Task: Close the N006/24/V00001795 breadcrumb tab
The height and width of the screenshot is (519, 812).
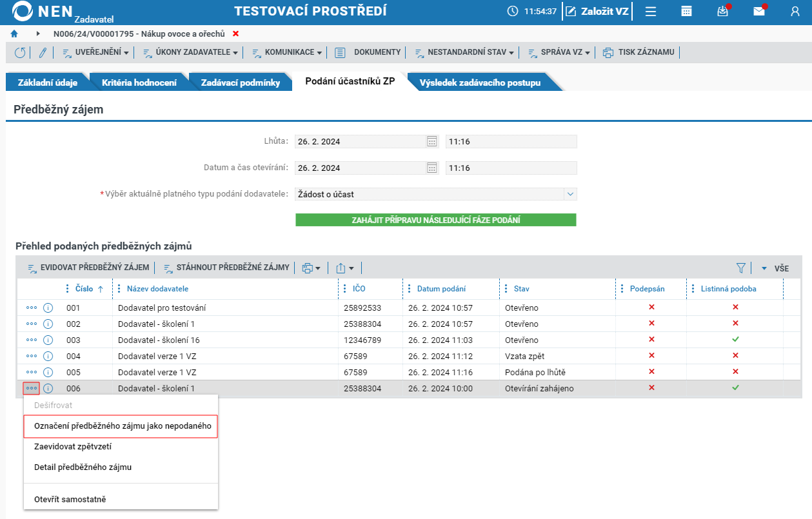Action: [235, 34]
